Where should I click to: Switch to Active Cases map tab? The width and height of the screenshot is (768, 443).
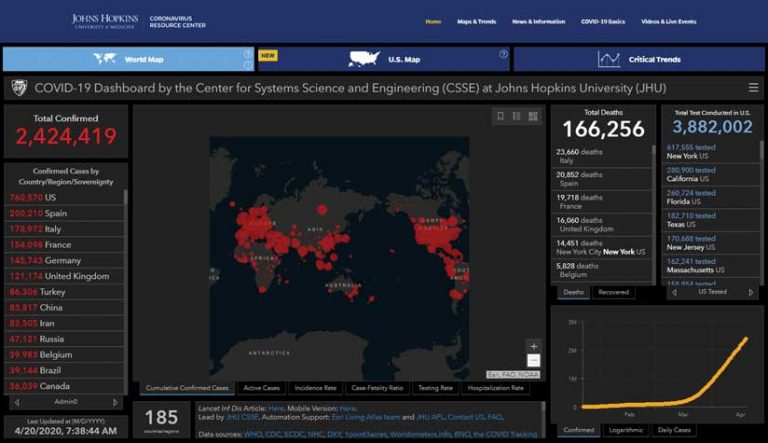click(262, 388)
